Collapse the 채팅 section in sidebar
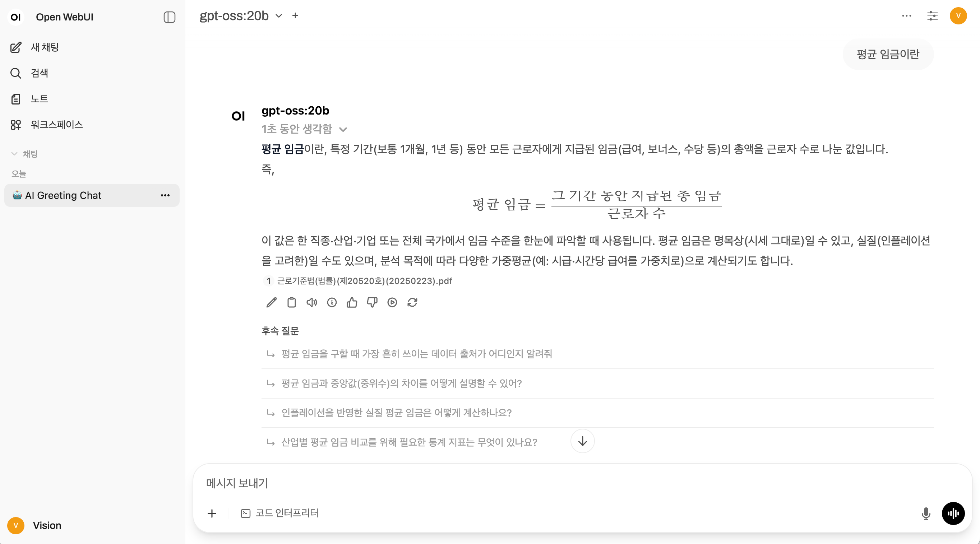 click(24, 154)
